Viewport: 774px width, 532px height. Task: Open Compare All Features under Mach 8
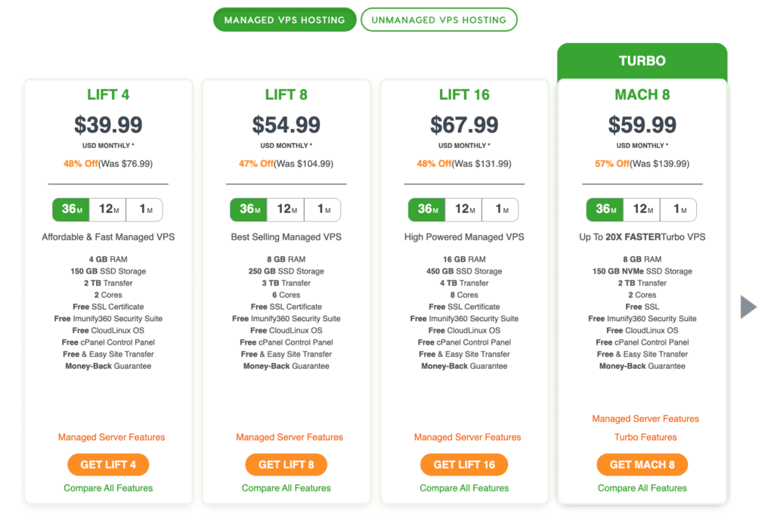642,488
